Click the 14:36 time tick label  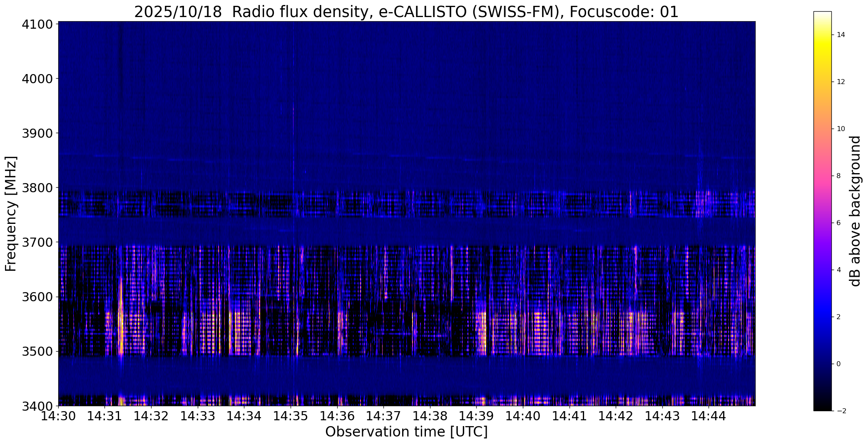pos(337,416)
